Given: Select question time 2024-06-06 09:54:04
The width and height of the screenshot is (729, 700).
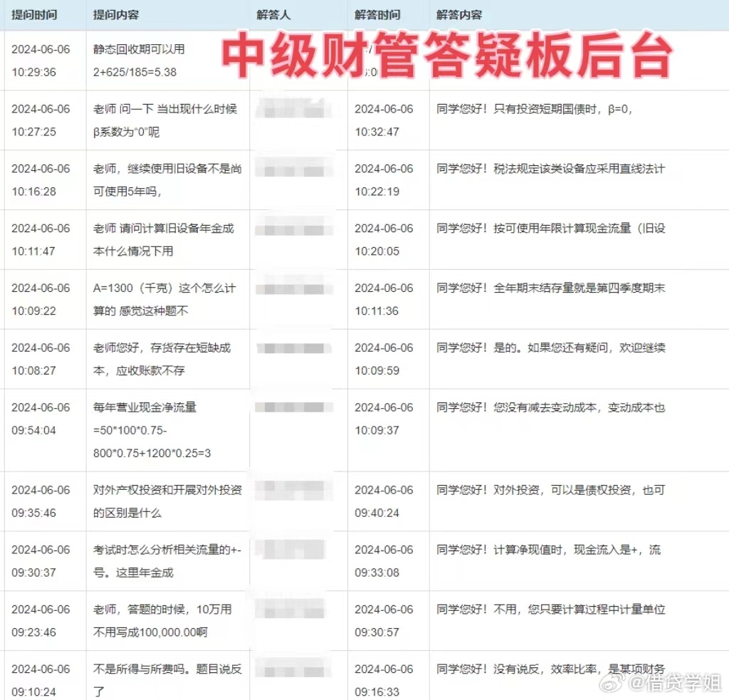Looking at the screenshot, I should click(41, 419).
